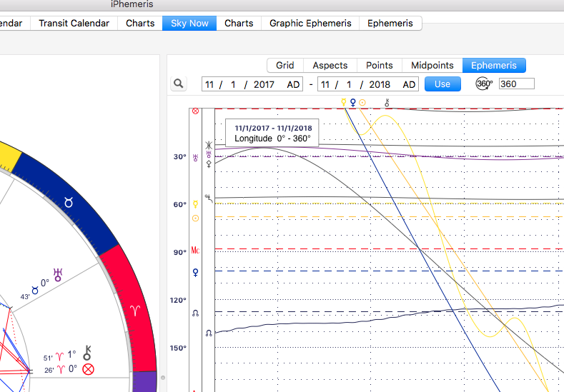Open the top-row Ephemeris tab
Viewport: 564px width, 392px height.
coord(390,24)
